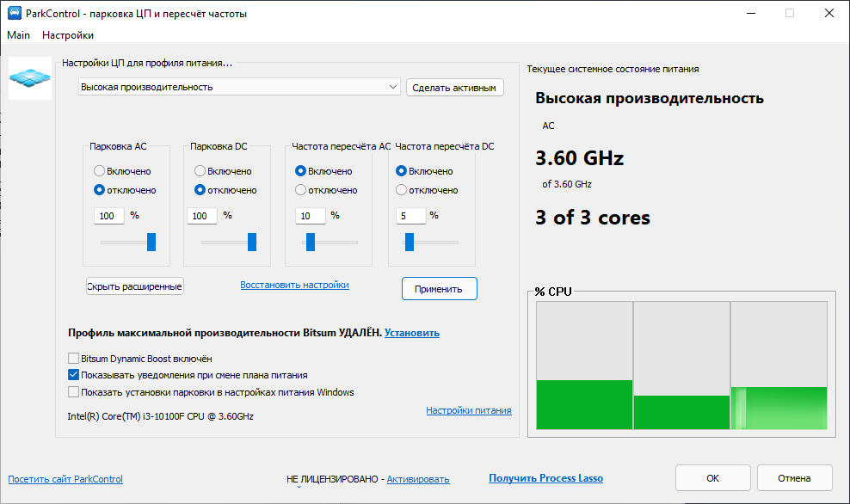
Task: Click the Частота пересчёта DC slider thumb
Action: click(410, 243)
